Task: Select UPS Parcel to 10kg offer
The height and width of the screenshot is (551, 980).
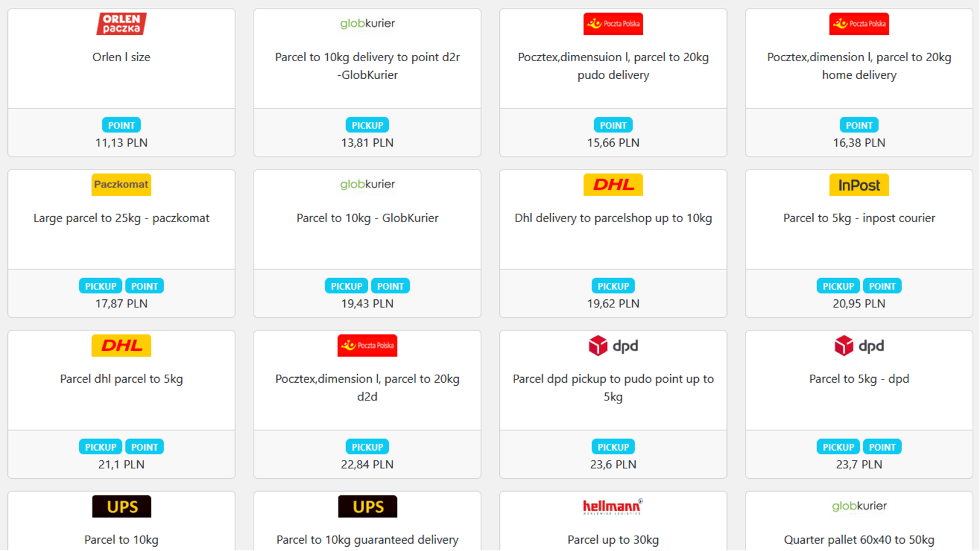Action: [x=121, y=539]
